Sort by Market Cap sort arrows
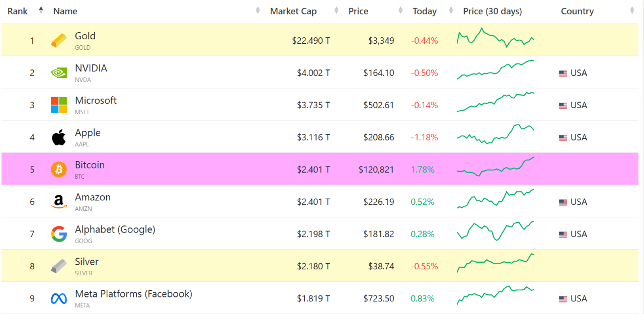This screenshot has height=314, width=644. click(x=336, y=11)
